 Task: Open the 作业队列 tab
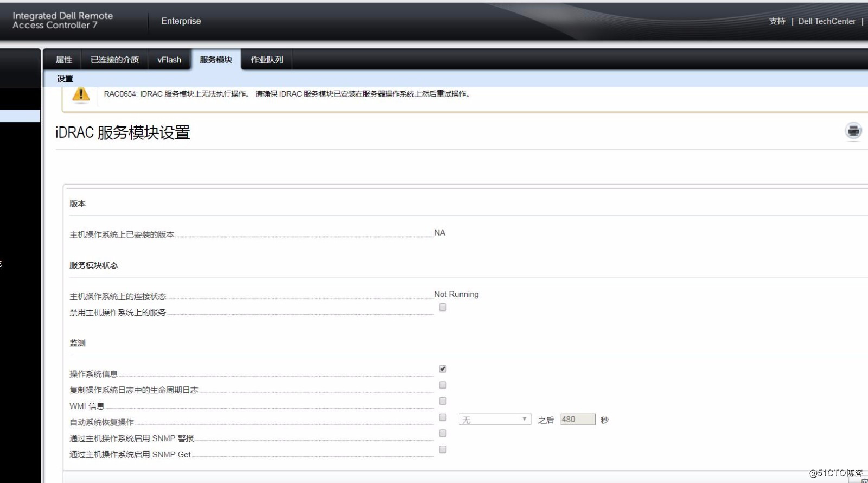click(x=266, y=60)
